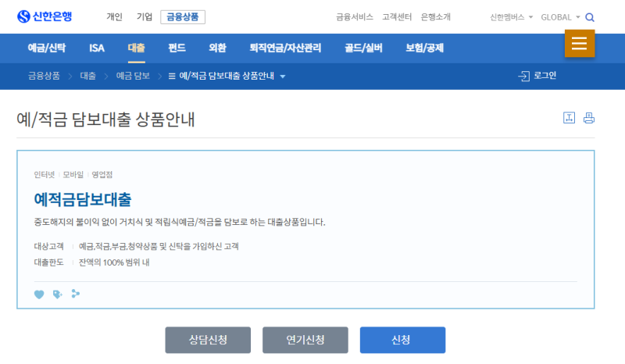Image resolution: width=625 pixels, height=364 pixels.
Task: Click the print page icon
Action: coord(589,118)
